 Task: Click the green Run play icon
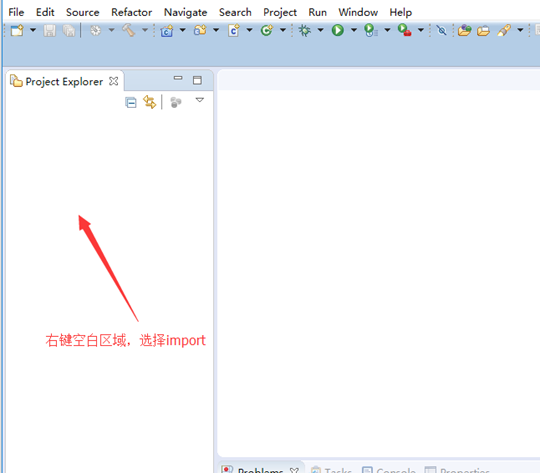coord(338,30)
